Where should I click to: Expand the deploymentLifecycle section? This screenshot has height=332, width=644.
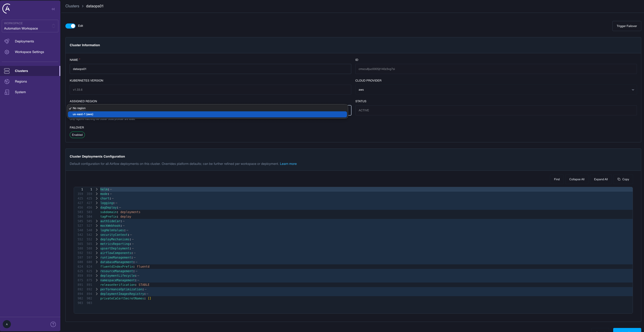[97, 276]
